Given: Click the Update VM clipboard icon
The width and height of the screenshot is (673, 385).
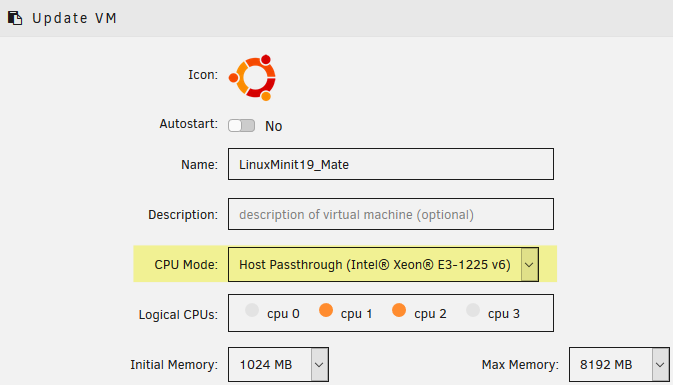Looking at the screenshot, I should click(x=15, y=18).
